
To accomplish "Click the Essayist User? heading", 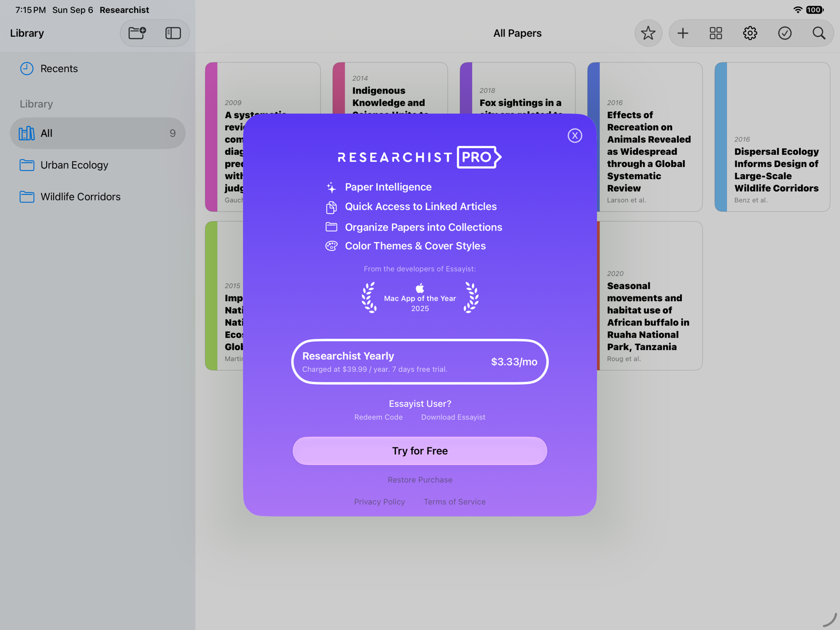I will pyautogui.click(x=420, y=404).
